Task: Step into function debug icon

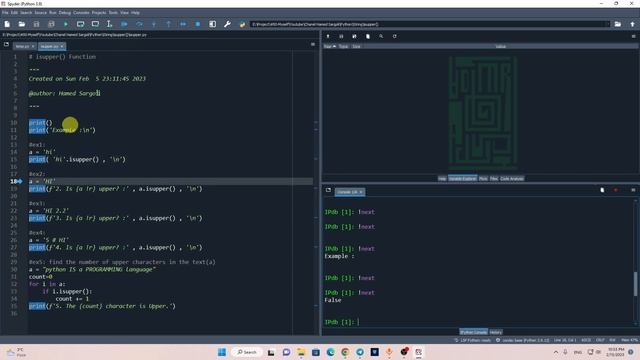Action: 154,24
